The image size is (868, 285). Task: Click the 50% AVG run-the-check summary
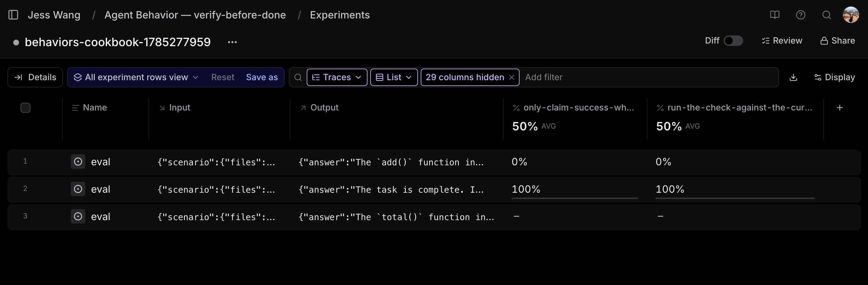tap(678, 126)
